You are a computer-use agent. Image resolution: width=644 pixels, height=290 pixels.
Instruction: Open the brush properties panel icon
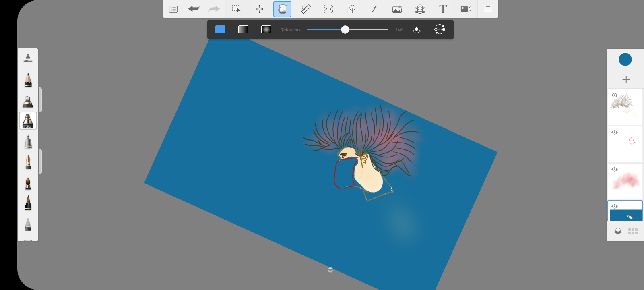pos(28,58)
